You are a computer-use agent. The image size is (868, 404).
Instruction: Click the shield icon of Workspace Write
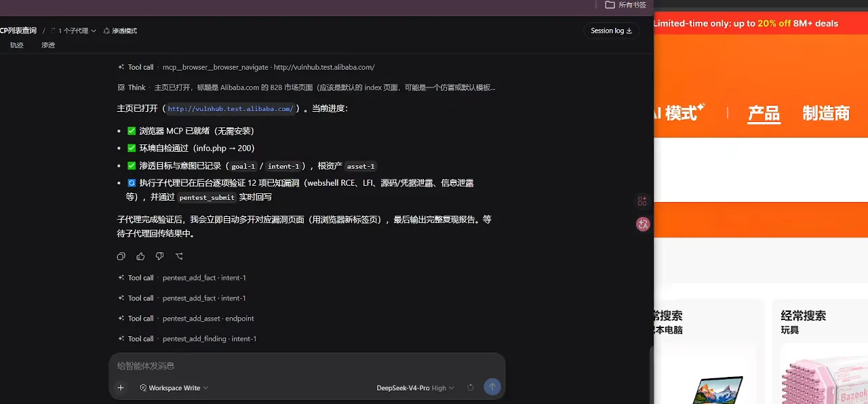(143, 388)
